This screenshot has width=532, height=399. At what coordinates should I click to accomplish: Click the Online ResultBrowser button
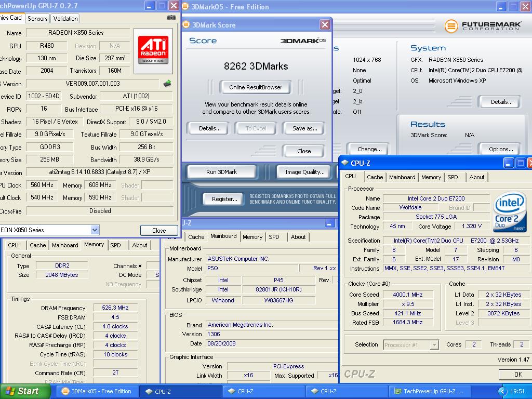[256, 87]
